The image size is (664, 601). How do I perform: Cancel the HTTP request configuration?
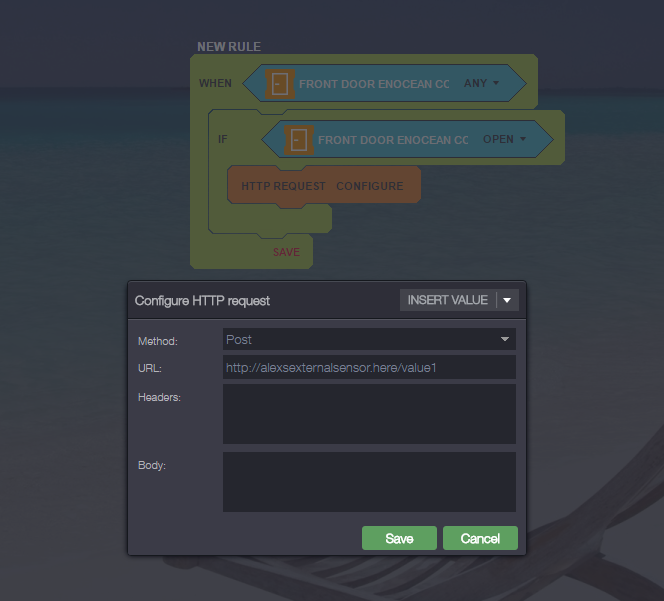pos(480,538)
